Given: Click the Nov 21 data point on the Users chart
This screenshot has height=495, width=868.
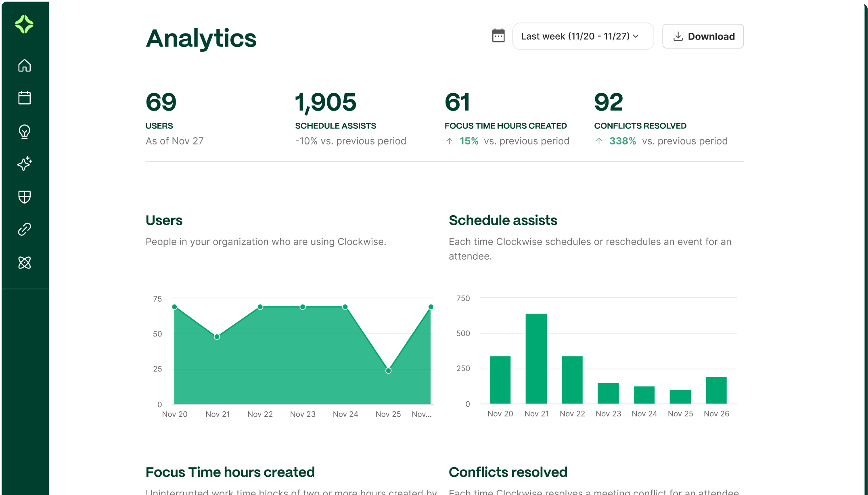Looking at the screenshot, I should coord(217,337).
